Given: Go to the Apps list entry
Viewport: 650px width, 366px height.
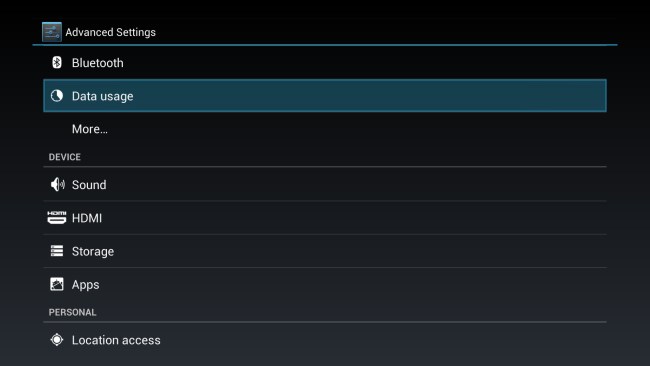Looking at the screenshot, I should [325, 284].
